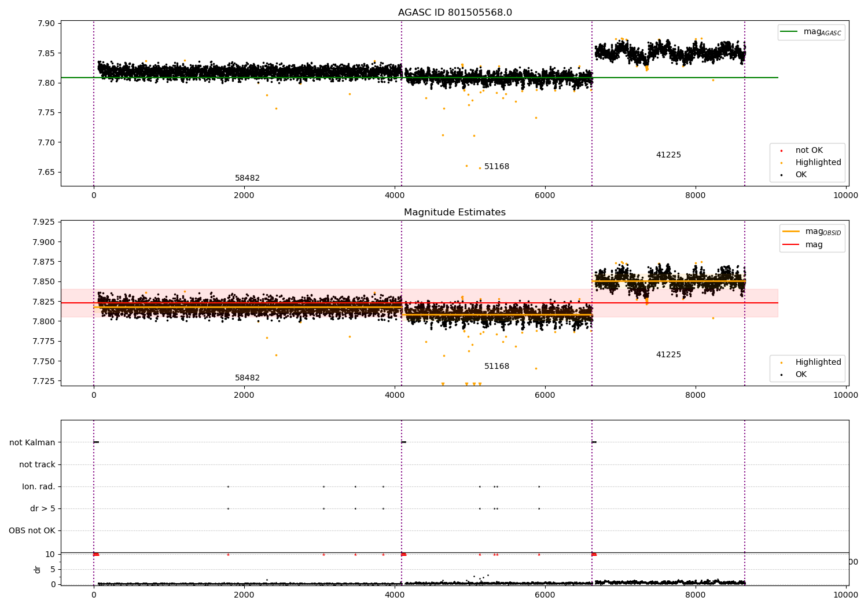Click the 'Ion. rad.' y-axis label

pyautogui.click(x=39, y=486)
